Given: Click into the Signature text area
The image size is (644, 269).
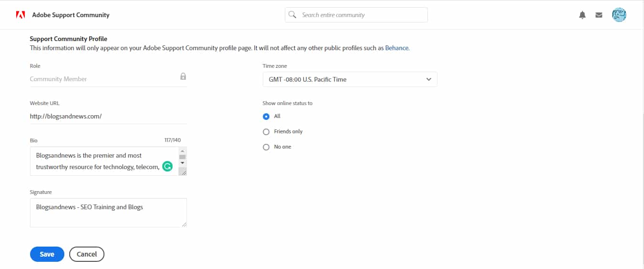Looking at the screenshot, I should tap(108, 213).
